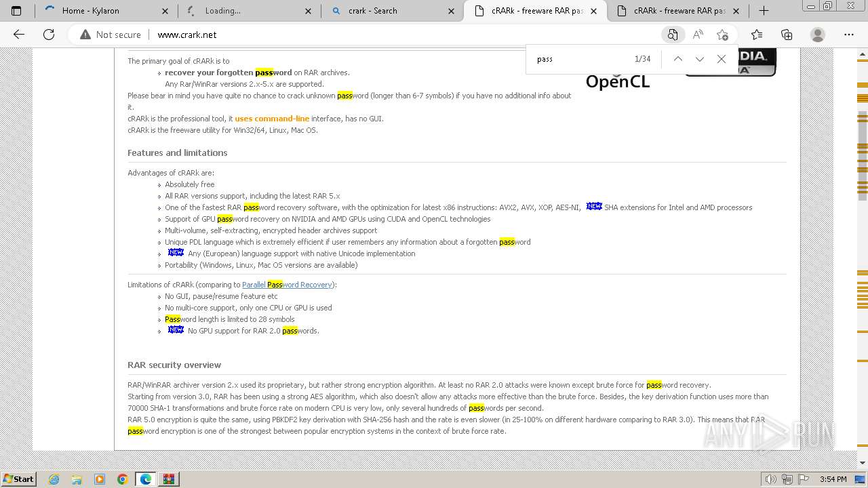Click the scrollbar up arrow
The height and width of the screenshot is (488, 868).
[863, 53]
